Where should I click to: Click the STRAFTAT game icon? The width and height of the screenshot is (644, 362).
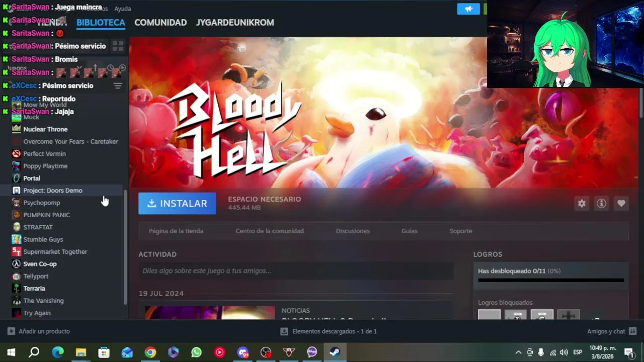(x=17, y=227)
